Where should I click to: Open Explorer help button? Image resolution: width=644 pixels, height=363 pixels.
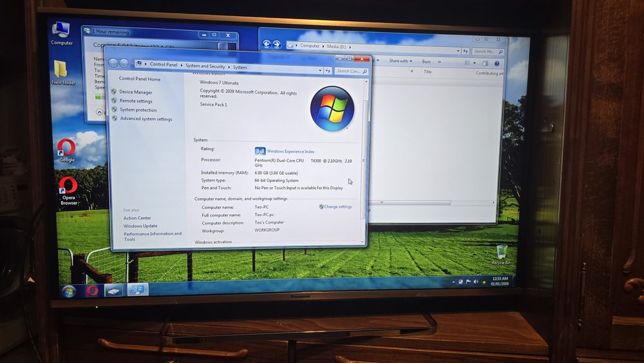(497, 63)
